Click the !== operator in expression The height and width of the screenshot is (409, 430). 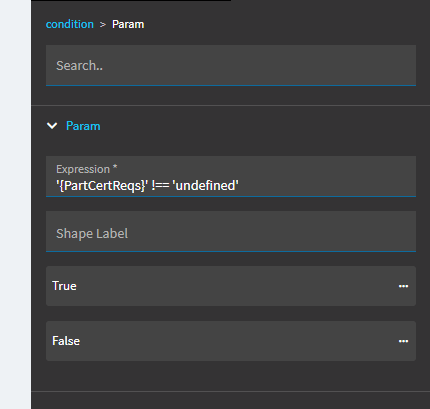pos(160,186)
